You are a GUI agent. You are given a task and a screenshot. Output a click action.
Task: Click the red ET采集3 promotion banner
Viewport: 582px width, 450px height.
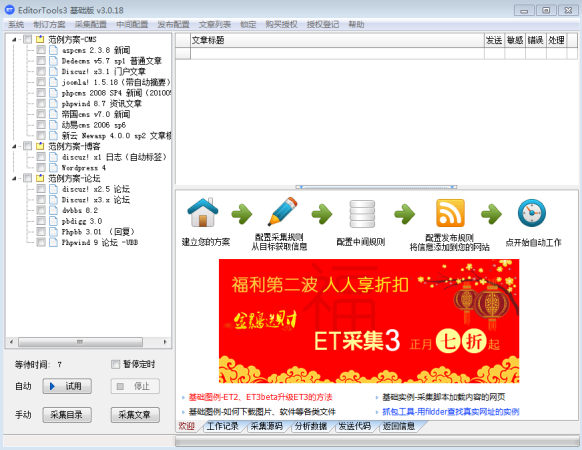(369, 321)
